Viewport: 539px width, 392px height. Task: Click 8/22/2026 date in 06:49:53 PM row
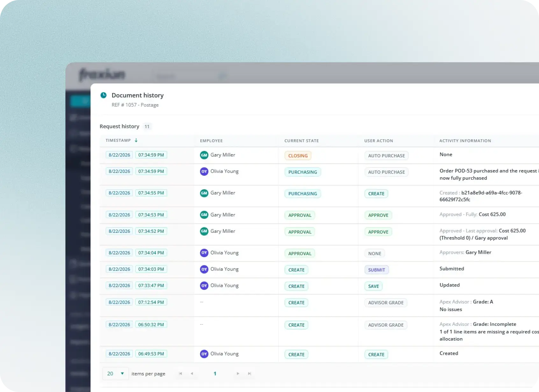tap(119, 354)
